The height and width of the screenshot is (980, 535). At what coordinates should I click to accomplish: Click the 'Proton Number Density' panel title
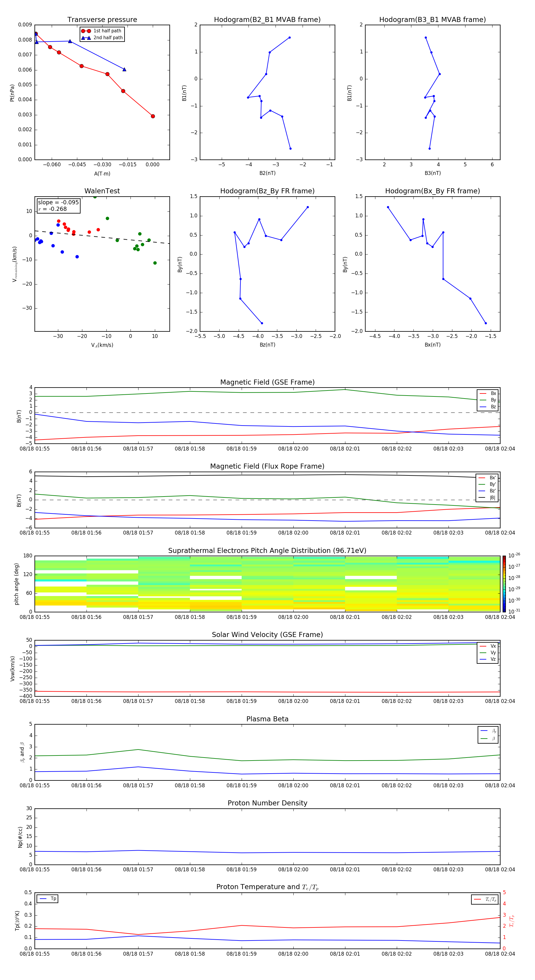click(x=267, y=803)
